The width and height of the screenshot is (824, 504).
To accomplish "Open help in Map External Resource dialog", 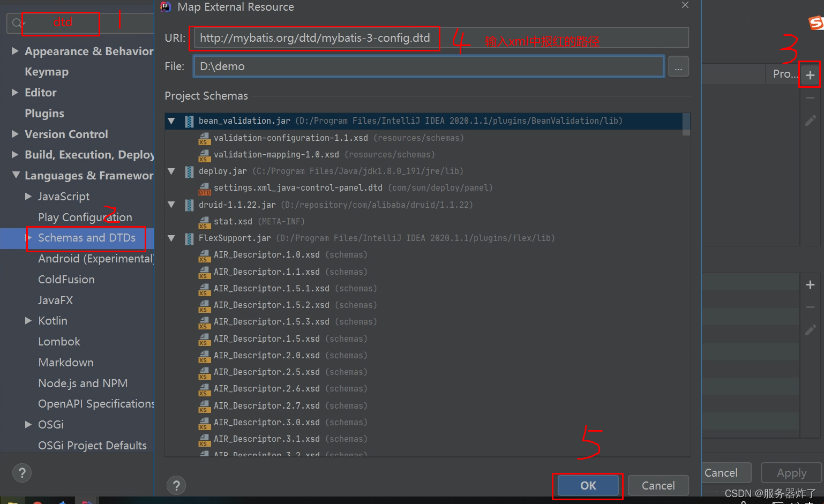I will (176, 486).
